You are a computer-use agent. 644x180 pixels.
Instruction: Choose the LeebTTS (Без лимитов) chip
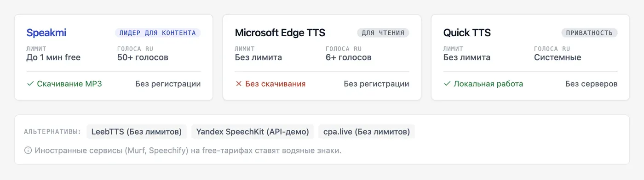click(x=137, y=132)
